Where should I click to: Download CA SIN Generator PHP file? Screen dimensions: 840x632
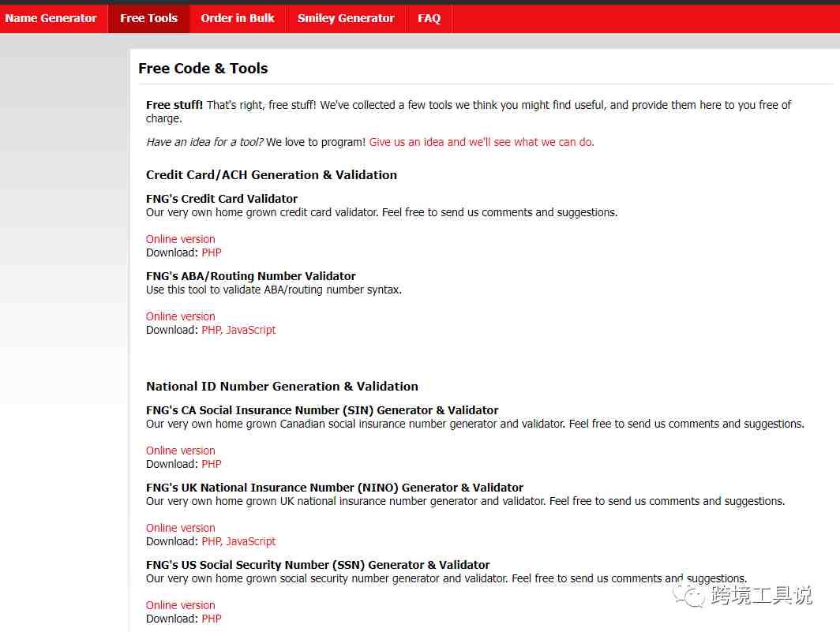pyautogui.click(x=212, y=465)
